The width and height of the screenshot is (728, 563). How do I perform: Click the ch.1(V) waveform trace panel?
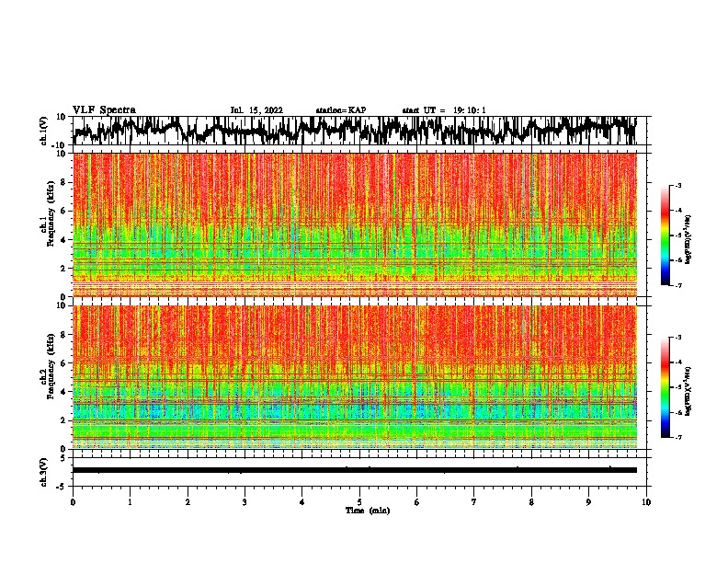(x=358, y=131)
